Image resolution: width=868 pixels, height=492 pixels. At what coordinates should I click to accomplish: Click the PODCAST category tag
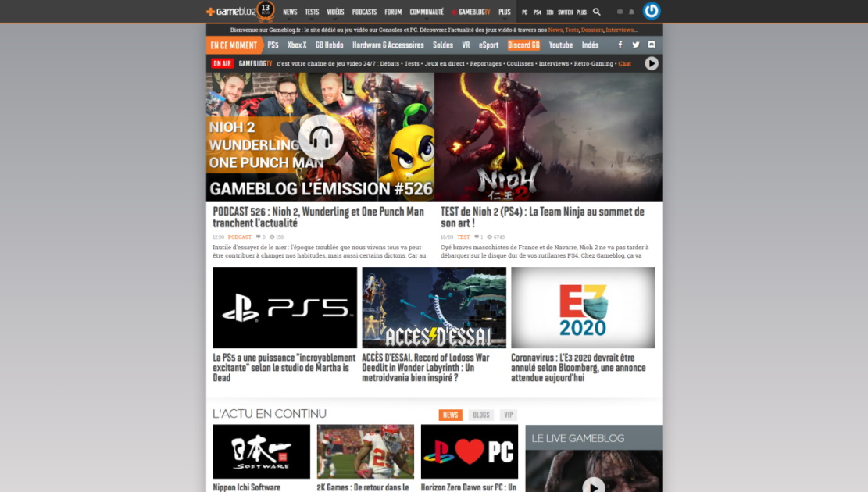(240, 237)
